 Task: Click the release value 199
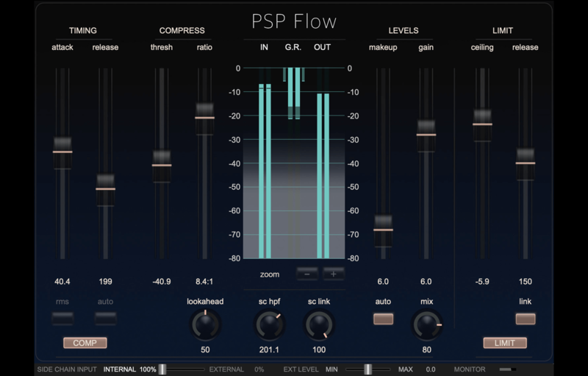coord(105,281)
